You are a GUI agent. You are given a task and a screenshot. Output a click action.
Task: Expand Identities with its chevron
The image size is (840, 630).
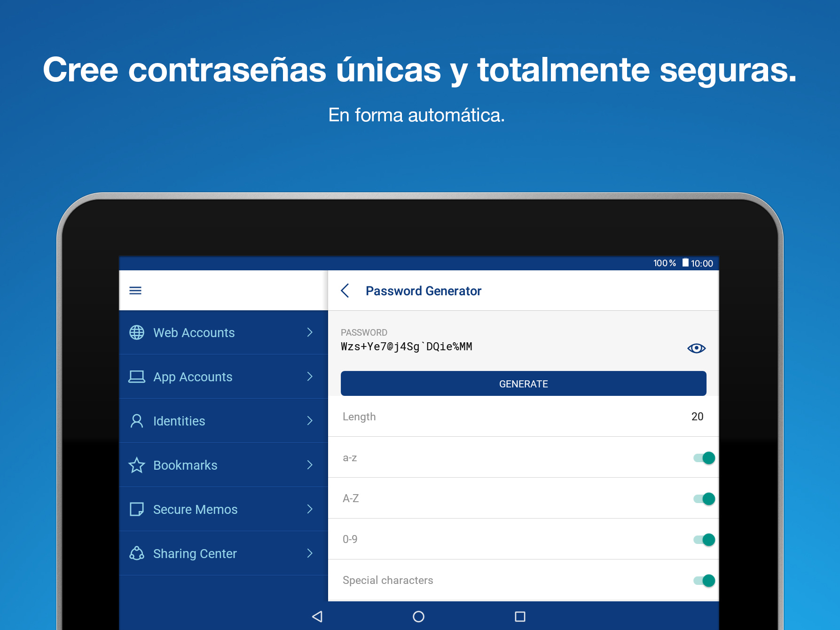(x=310, y=421)
